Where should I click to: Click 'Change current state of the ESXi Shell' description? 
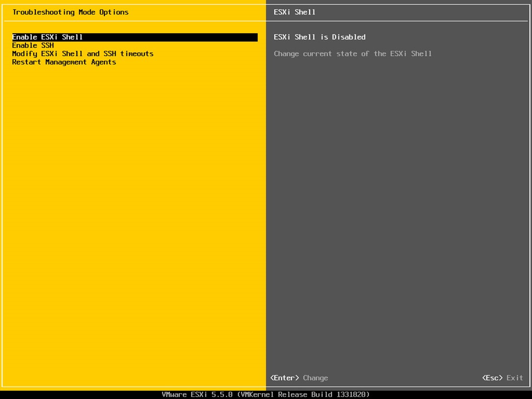pos(353,53)
